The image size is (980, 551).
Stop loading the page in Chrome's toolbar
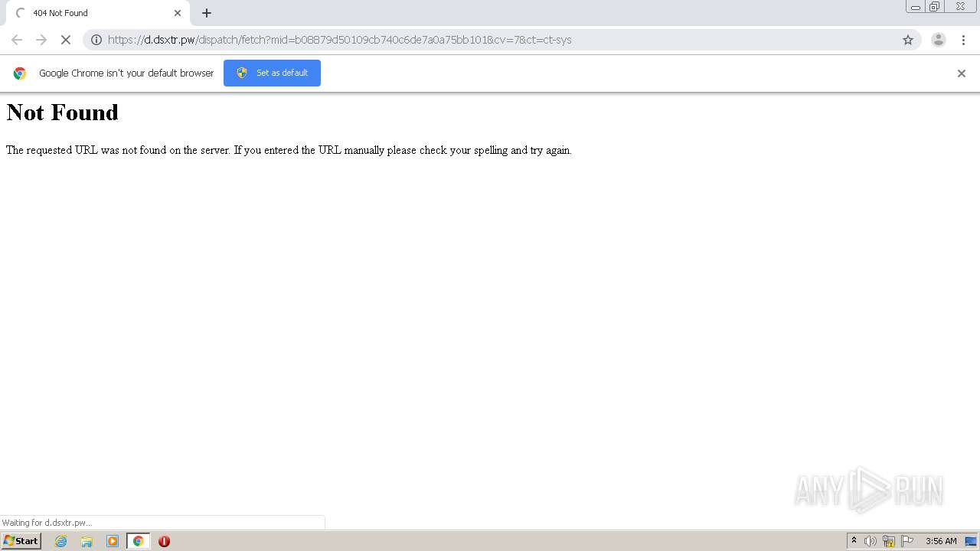click(x=66, y=40)
